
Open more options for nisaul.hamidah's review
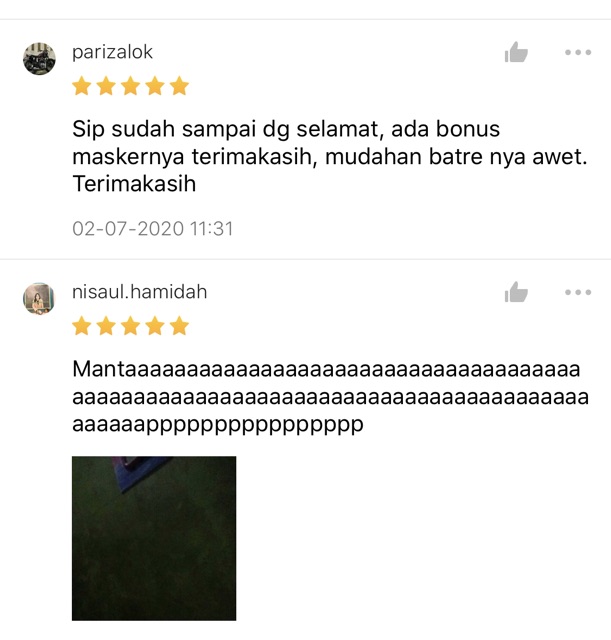point(578,292)
